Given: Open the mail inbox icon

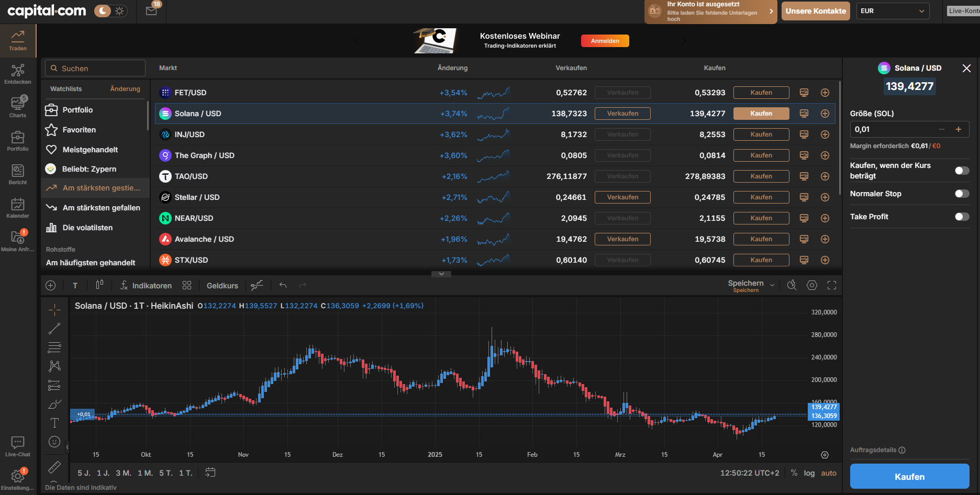Looking at the screenshot, I should coord(151,10).
